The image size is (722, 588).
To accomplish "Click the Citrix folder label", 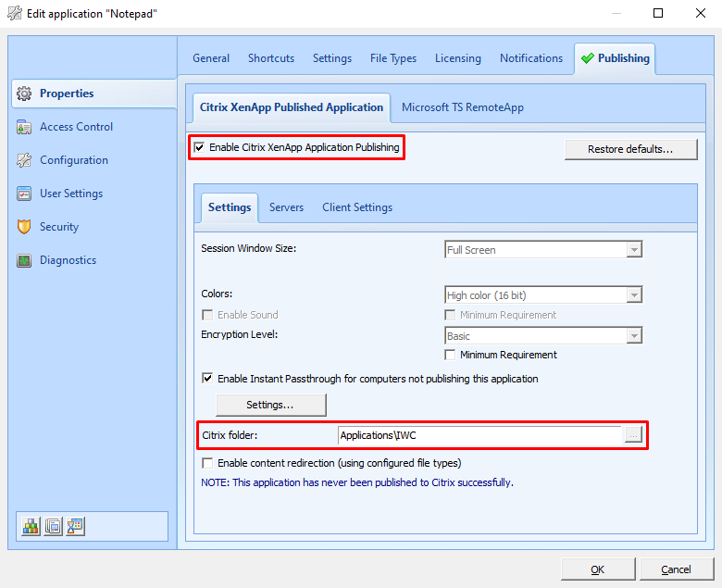I will (x=230, y=435).
